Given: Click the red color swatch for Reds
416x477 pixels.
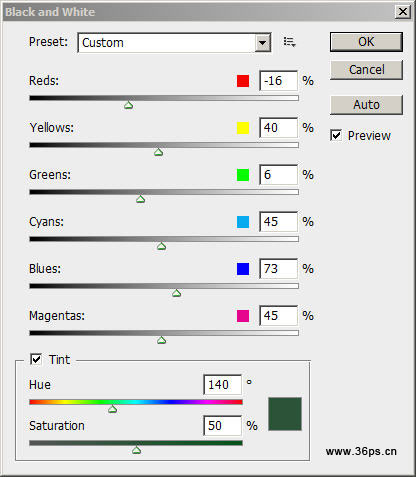Looking at the screenshot, I should (243, 81).
